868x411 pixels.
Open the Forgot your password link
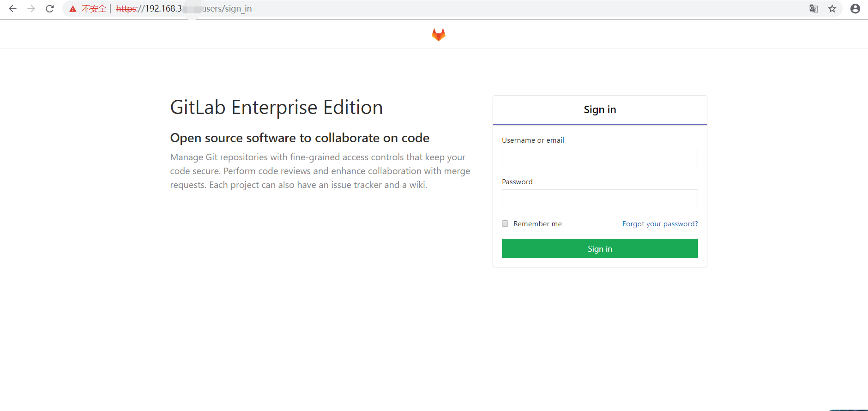[660, 224]
